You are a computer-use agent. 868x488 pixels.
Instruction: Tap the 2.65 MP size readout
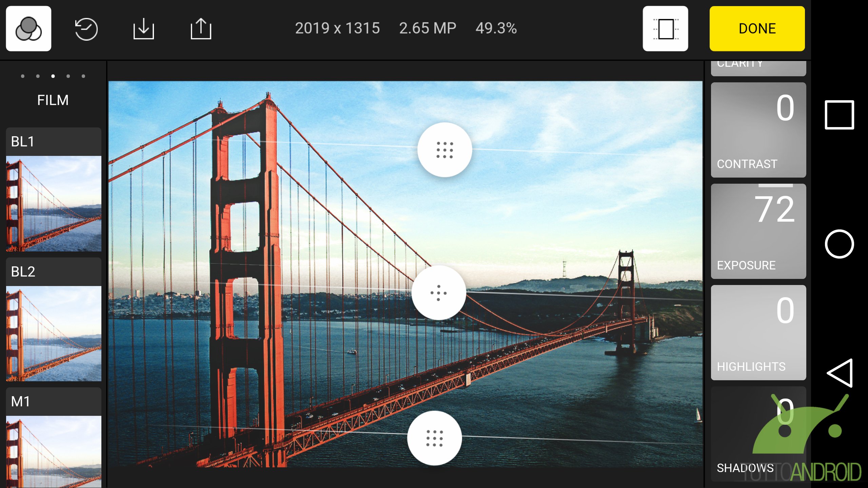tap(428, 28)
